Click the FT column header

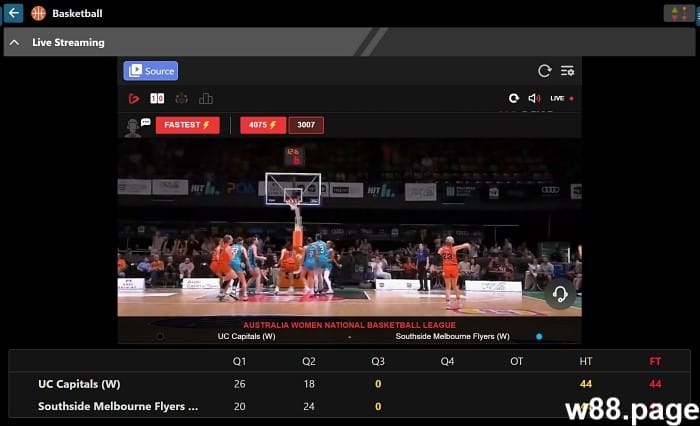click(x=655, y=361)
